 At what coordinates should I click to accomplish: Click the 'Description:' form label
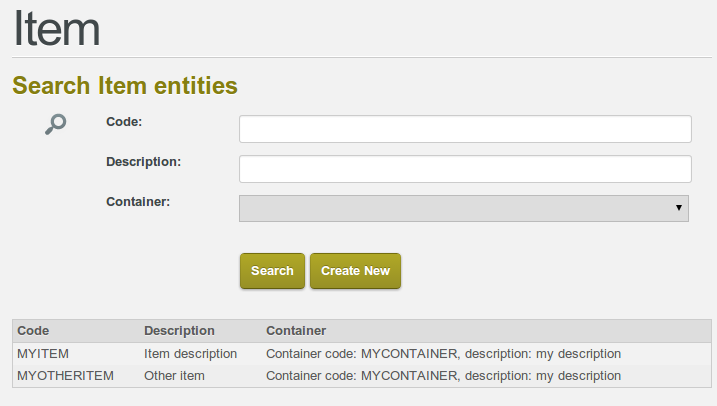(143, 161)
